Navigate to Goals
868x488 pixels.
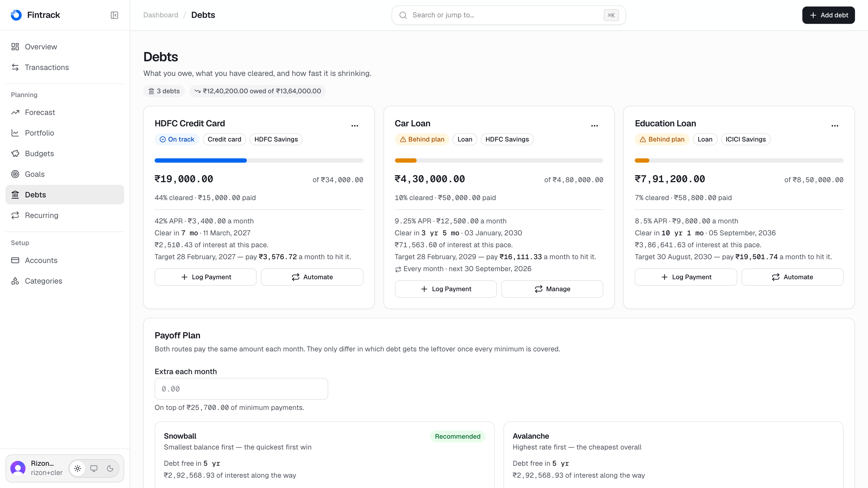(65, 174)
